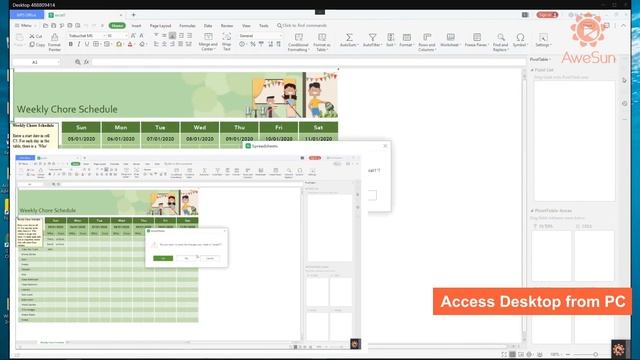This screenshot has height=360, width=640.
Task: Select the Format Painter tool
Action: 54,42
